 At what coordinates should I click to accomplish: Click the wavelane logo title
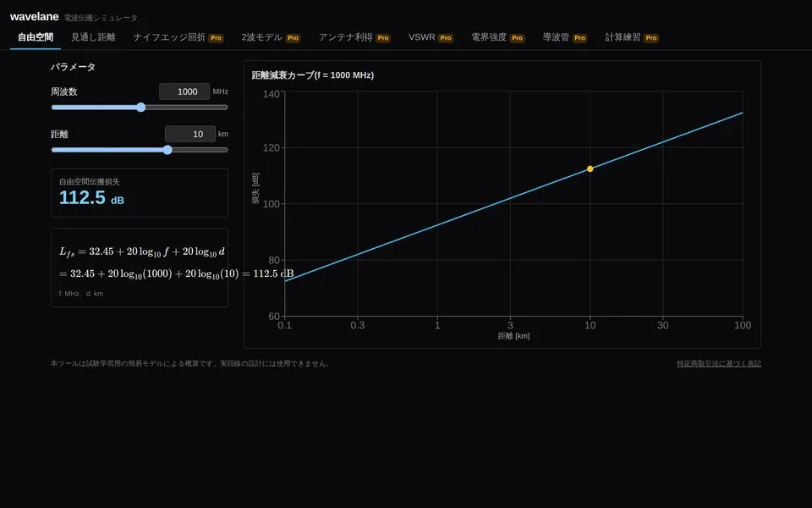point(34,17)
